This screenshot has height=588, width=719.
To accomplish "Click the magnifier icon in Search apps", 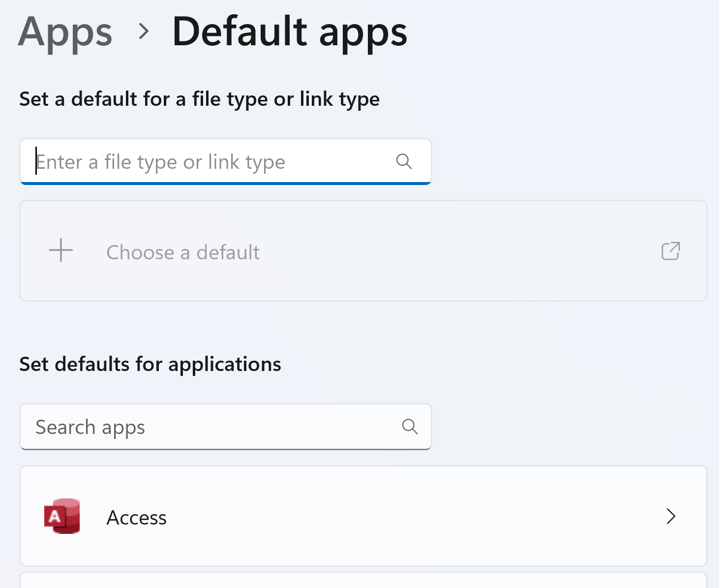I will 410,427.
